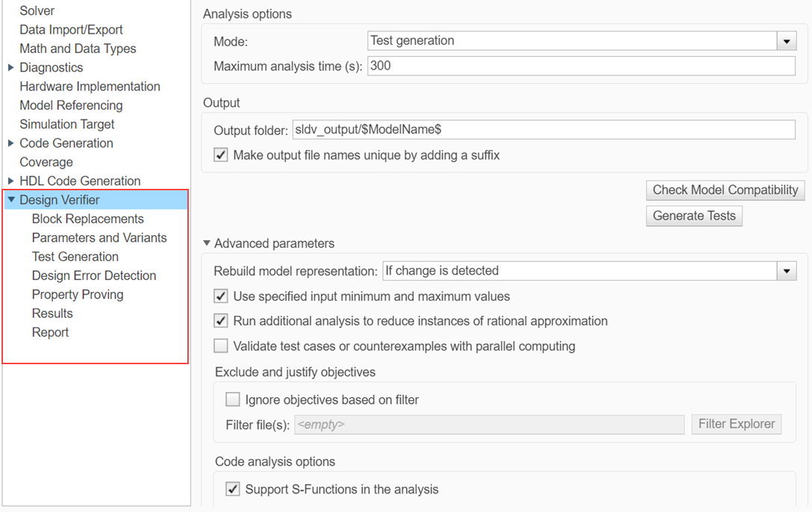Open the Filter Explorer
The width and height of the screenshot is (812, 512).
(736, 424)
